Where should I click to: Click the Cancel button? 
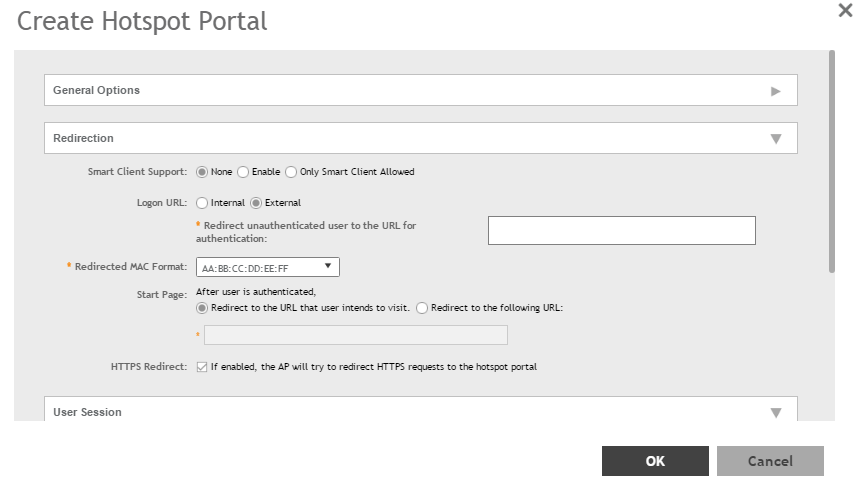(770, 461)
